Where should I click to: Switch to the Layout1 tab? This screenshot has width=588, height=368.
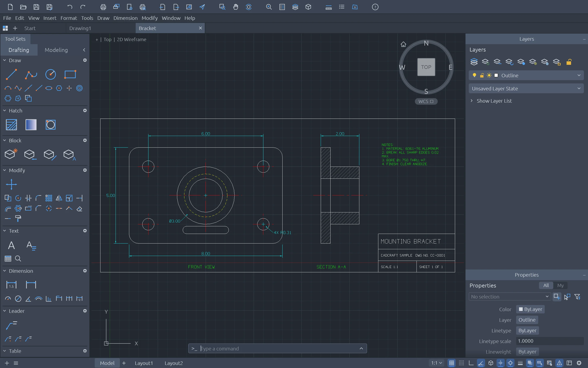144,363
